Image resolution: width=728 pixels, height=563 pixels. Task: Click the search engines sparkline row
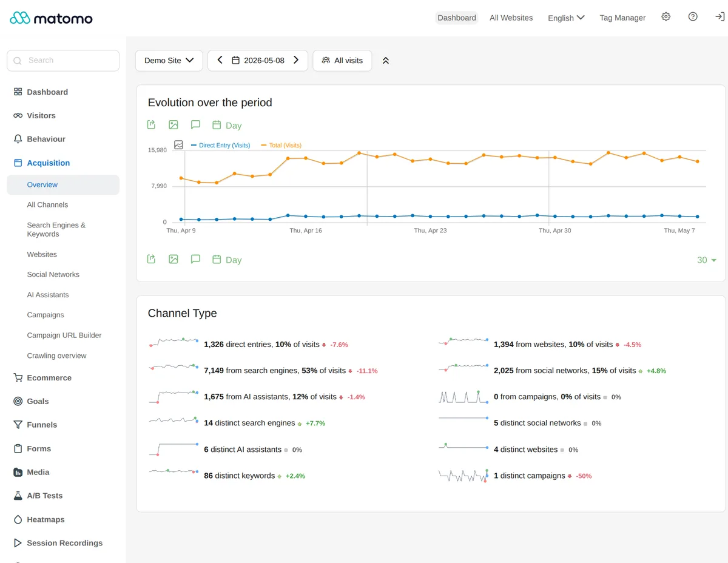(x=174, y=368)
